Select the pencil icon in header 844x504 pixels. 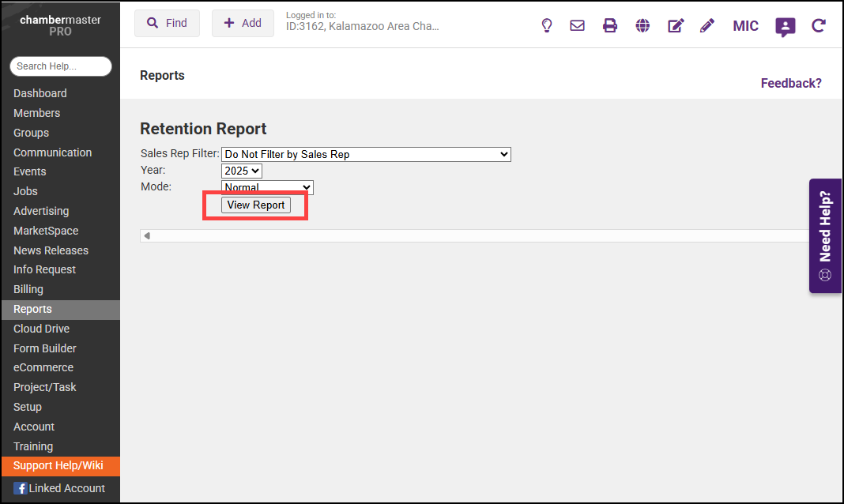click(x=707, y=25)
